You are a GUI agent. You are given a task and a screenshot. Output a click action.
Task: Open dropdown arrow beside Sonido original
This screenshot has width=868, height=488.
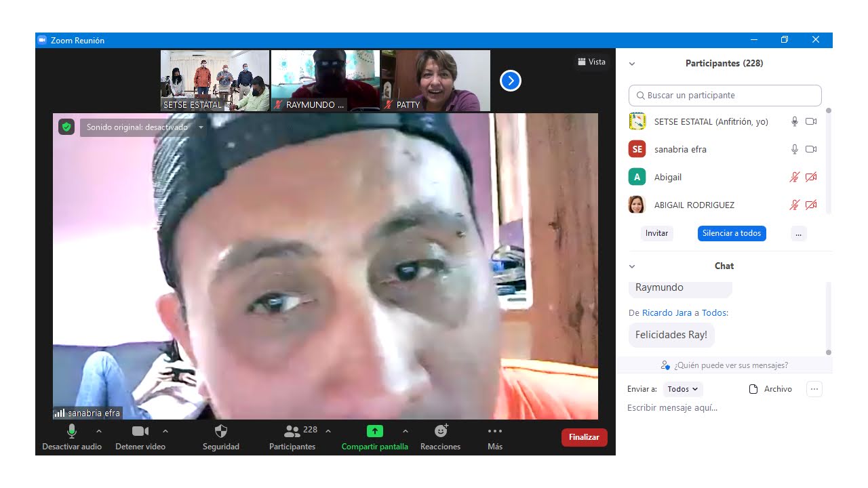(201, 127)
